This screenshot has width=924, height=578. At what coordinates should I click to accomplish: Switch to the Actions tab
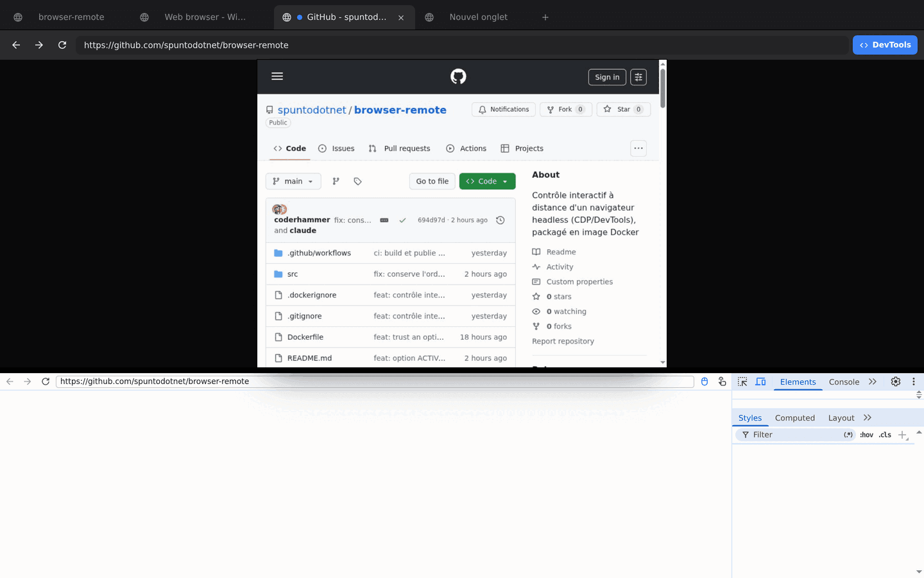466,148
